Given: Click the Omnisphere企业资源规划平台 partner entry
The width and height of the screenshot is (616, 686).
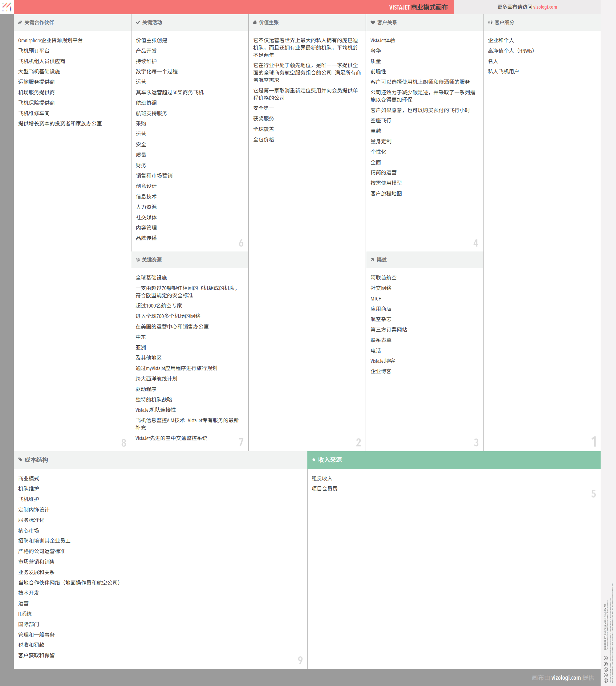Looking at the screenshot, I should (51, 40).
